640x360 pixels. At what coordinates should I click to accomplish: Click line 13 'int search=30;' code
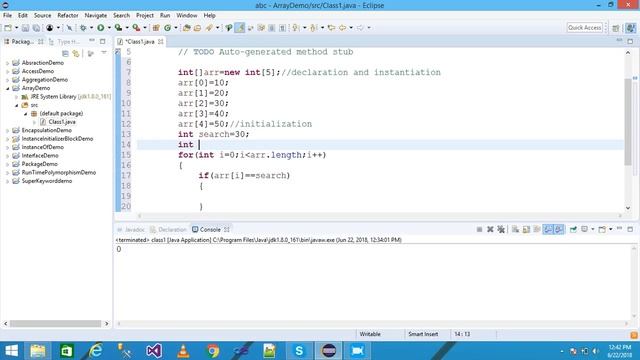click(x=213, y=134)
